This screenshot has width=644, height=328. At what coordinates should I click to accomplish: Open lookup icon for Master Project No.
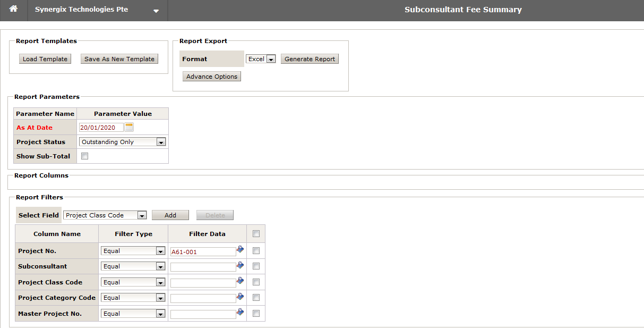click(240, 312)
